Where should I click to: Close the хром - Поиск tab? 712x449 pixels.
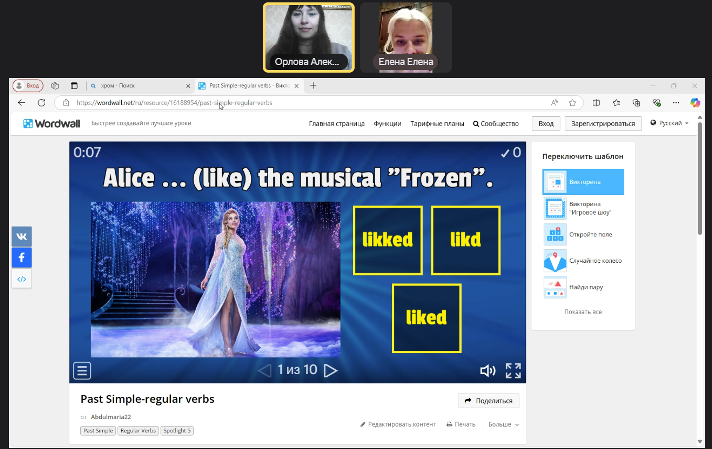click(188, 85)
